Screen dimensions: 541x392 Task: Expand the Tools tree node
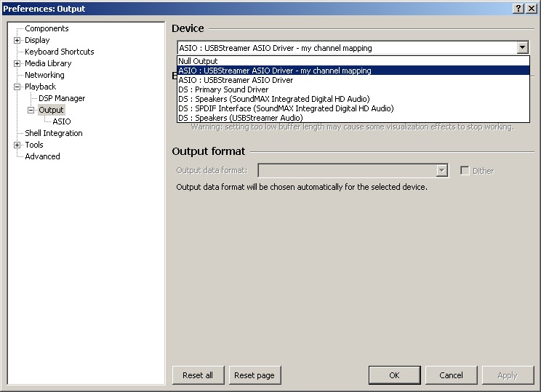point(17,145)
